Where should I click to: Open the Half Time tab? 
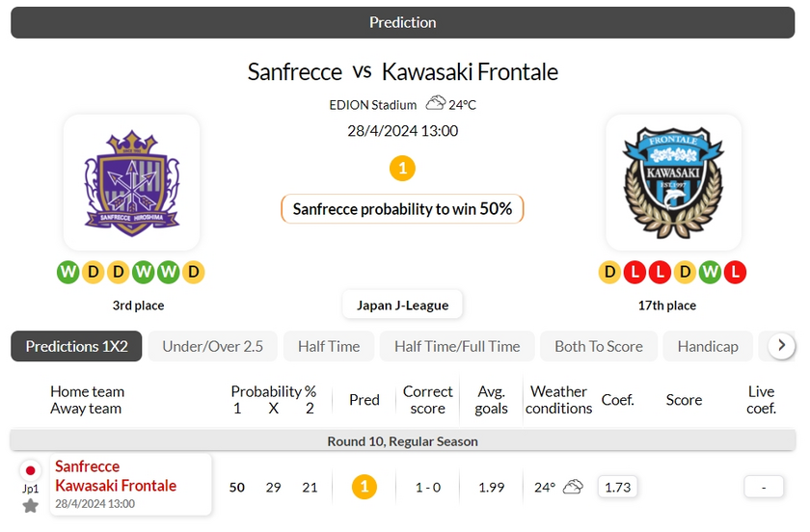pos(329,346)
